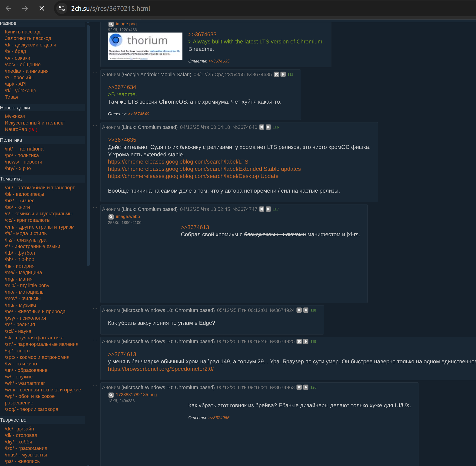The width and height of the screenshot is (476, 466).
Task: Open the Тивач link in sidebar
Action: [12, 97]
